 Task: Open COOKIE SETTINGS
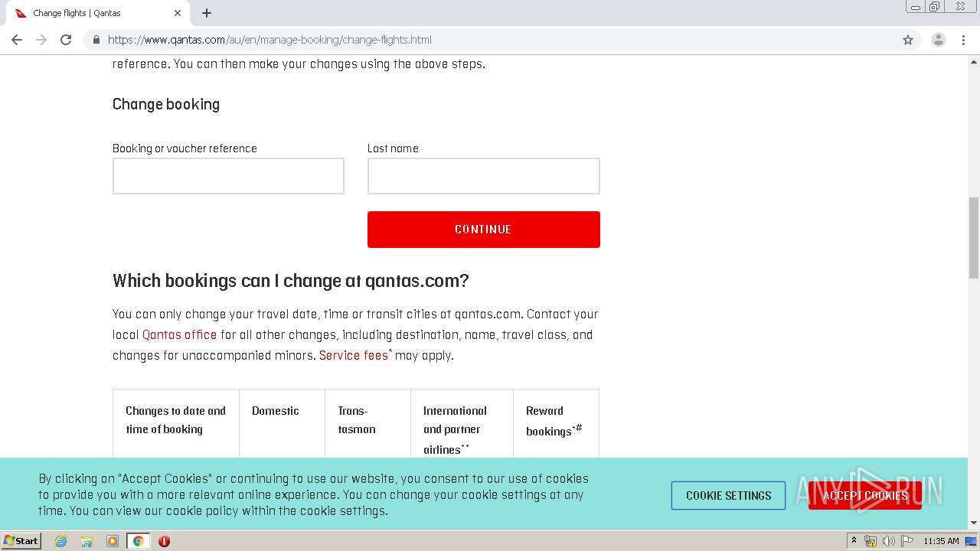[728, 495]
